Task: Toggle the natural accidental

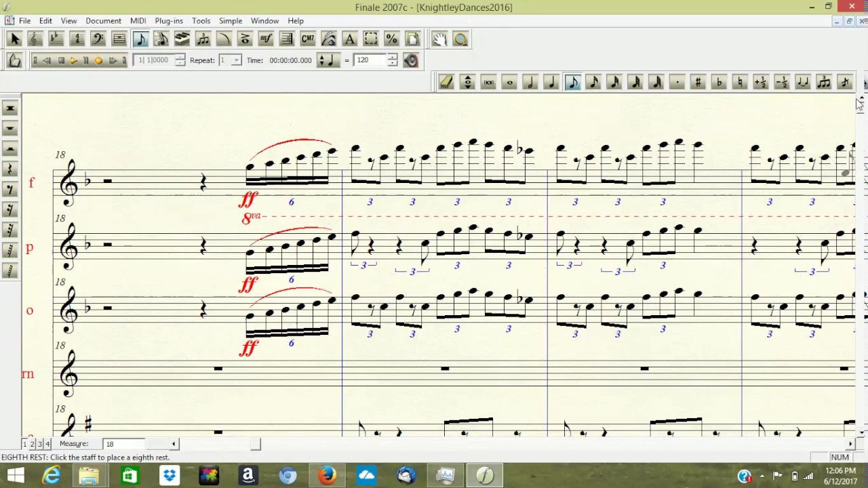Action: (740, 82)
